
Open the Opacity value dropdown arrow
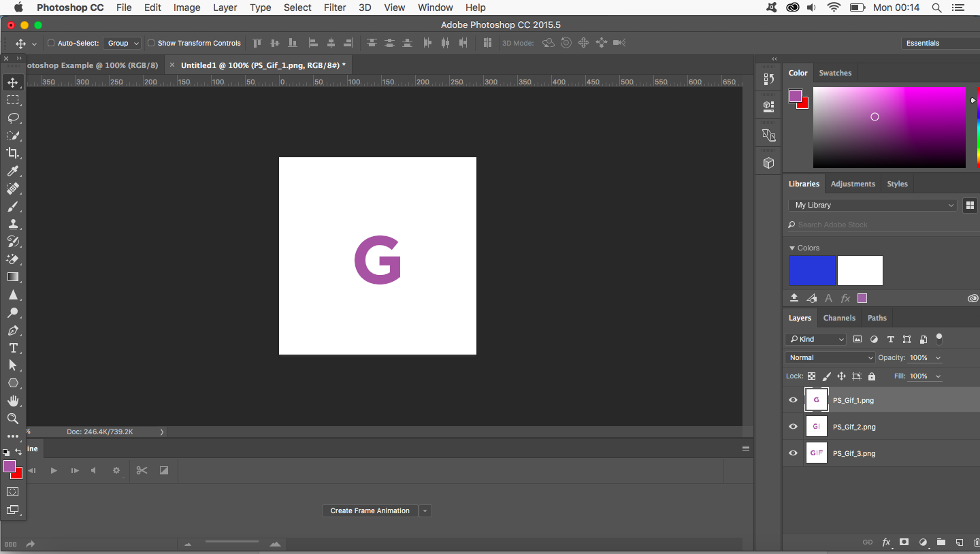click(938, 358)
